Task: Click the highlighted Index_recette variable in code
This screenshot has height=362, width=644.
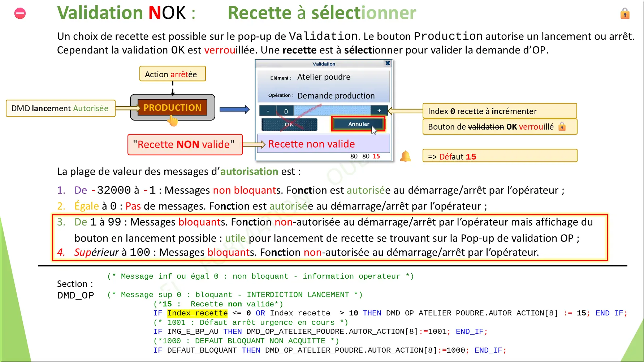Action: (197, 313)
